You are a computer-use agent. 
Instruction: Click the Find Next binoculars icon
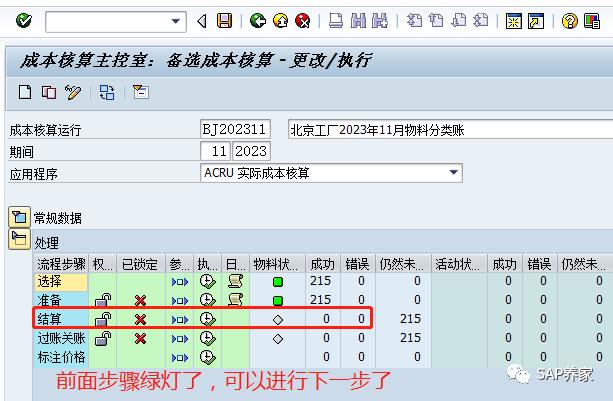(380, 21)
